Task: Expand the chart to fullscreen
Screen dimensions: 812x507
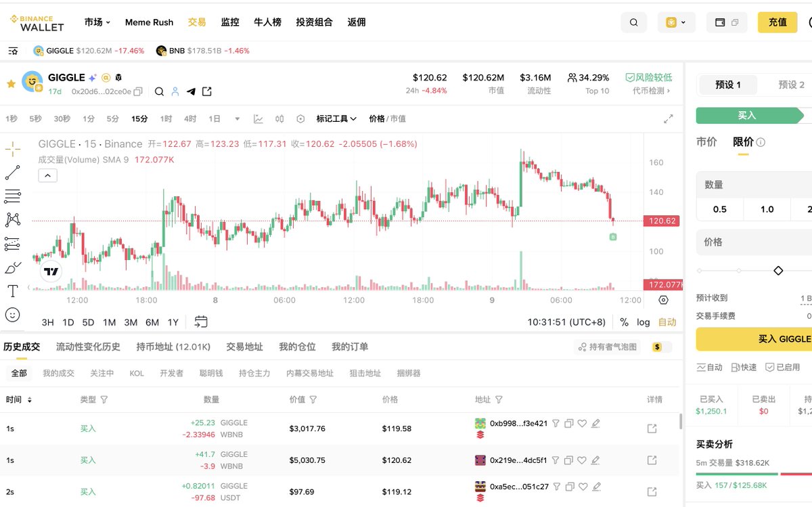Action: coord(669,119)
